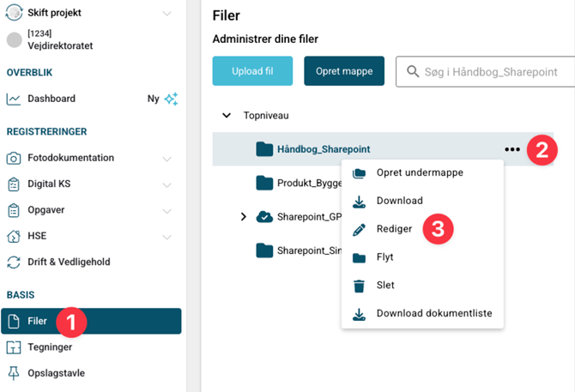Choose Download dokumentliste from the menu

coord(433,313)
